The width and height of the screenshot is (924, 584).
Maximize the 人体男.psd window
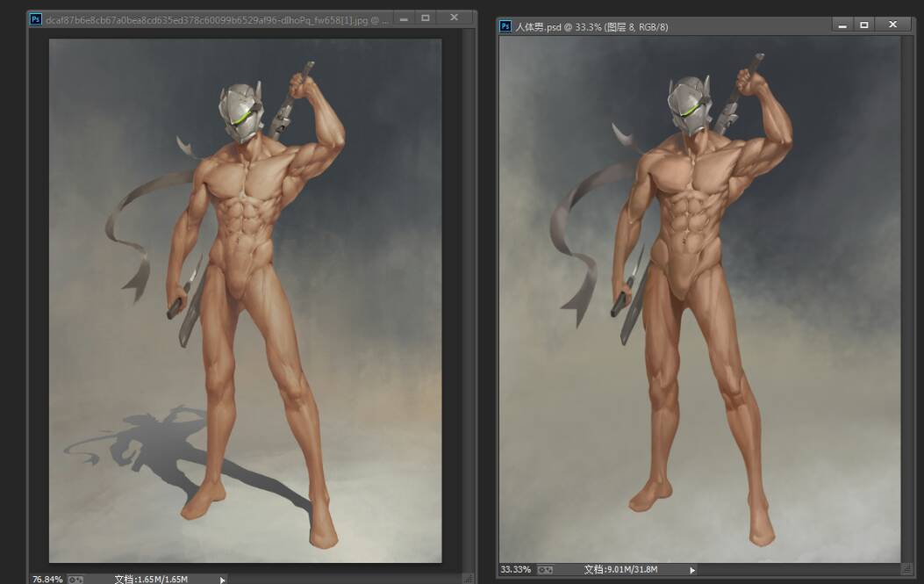[x=864, y=25]
